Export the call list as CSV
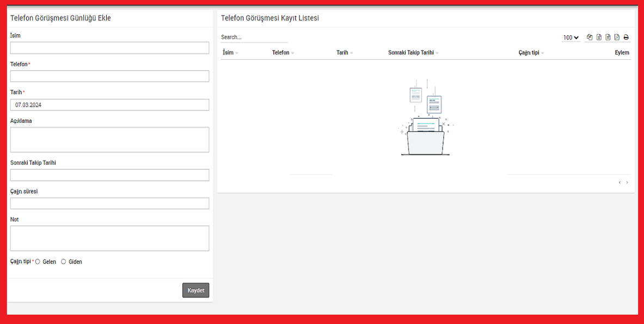 click(x=608, y=38)
